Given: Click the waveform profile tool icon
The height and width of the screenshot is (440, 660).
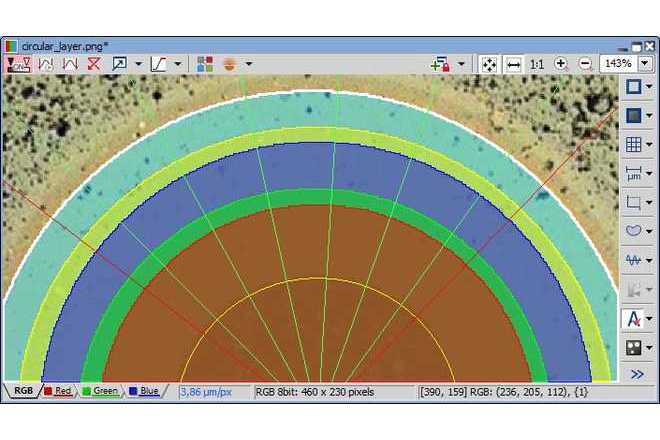Looking at the screenshot, I should click(x=632, y=260).
